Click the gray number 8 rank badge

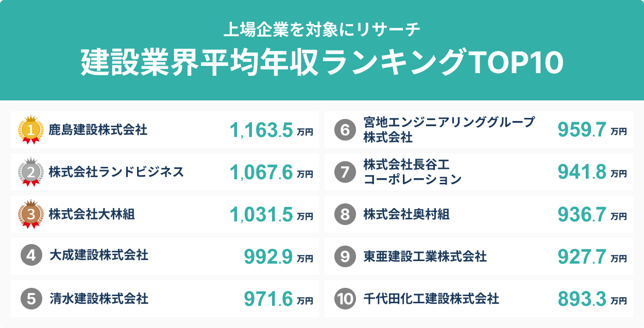point(345,214)
